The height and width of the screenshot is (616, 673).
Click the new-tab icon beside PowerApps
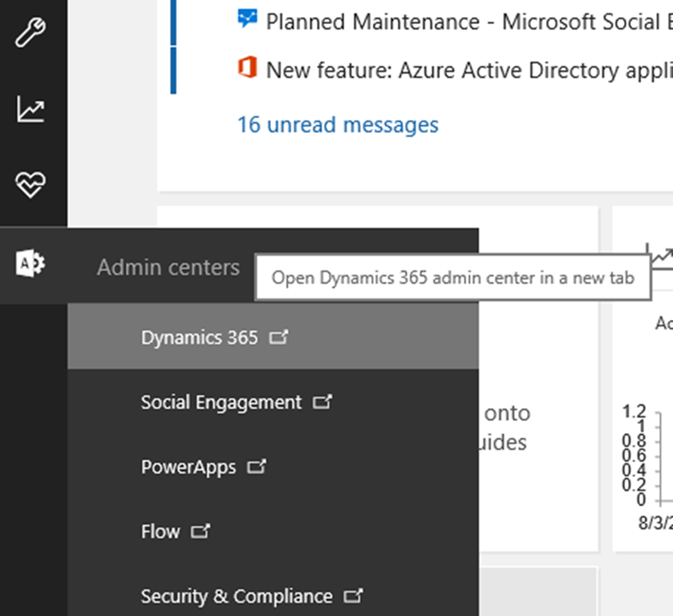[257, 467]
